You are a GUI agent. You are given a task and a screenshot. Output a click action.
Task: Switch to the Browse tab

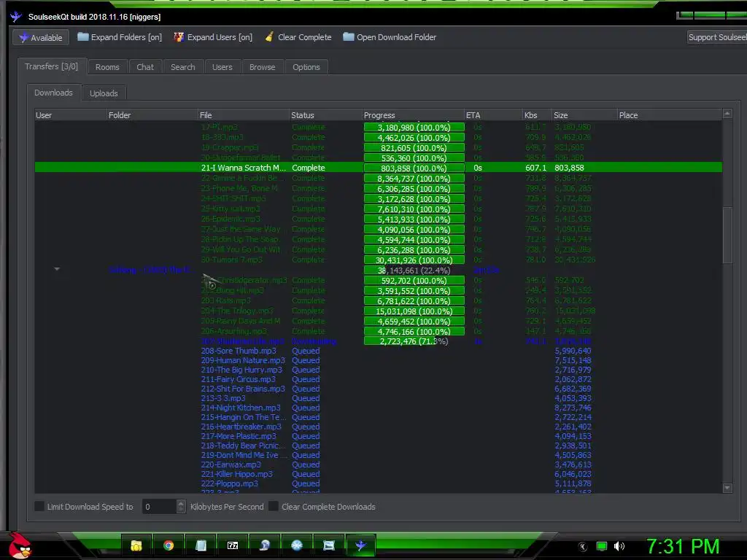tap(262, 67)
